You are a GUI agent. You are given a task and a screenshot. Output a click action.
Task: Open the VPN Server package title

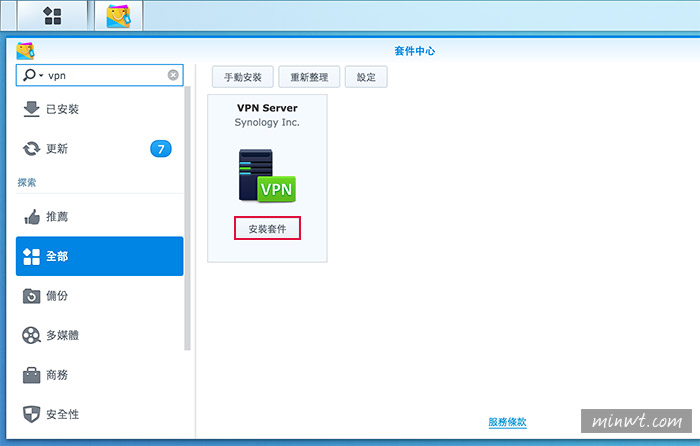click(267, 108)
